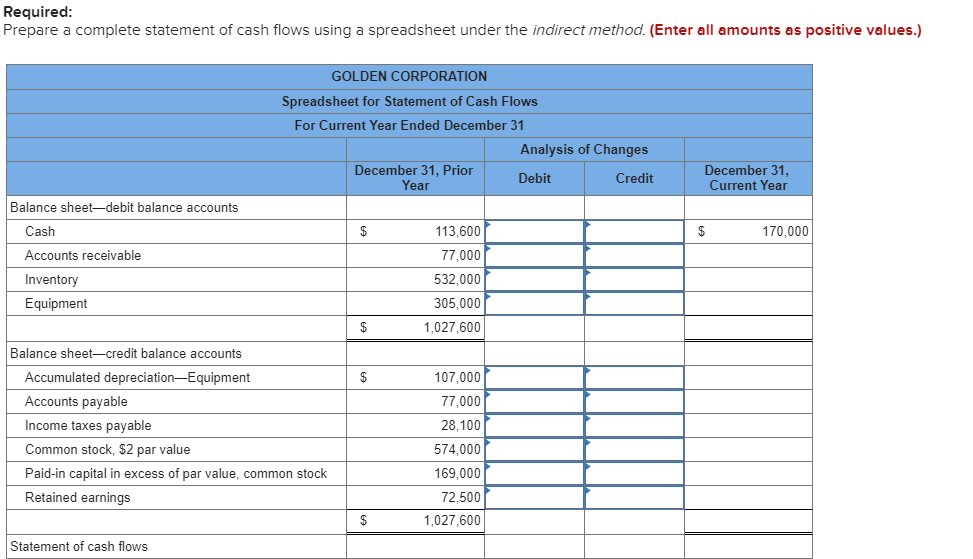Screen dimensions: 973x559
Task: Click the Accumulated depreciation value 107,000
Action: click(457, 377)
